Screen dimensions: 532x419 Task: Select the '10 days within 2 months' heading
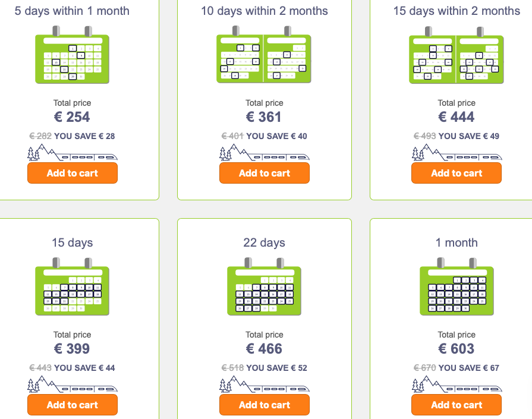265,11
